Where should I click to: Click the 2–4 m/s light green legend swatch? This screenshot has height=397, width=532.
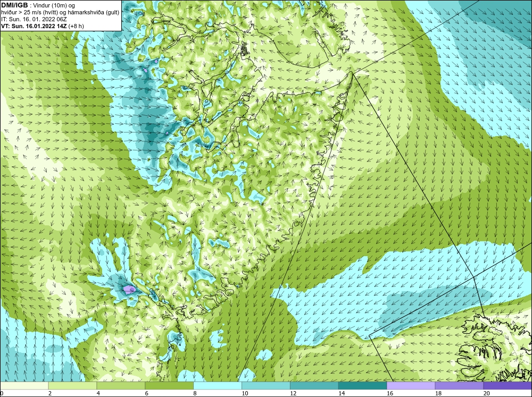[72, 386]
